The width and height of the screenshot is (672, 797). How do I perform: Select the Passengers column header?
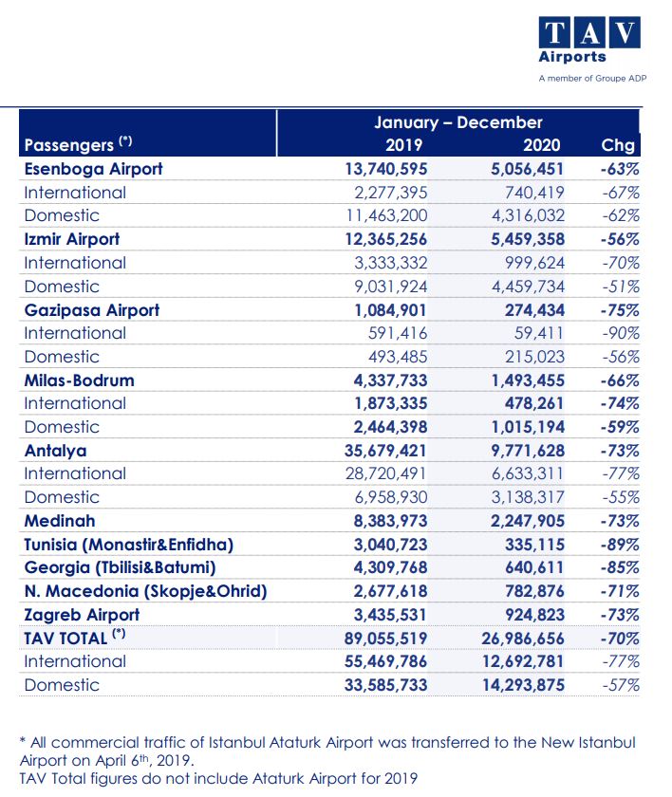tap(78, 144)
